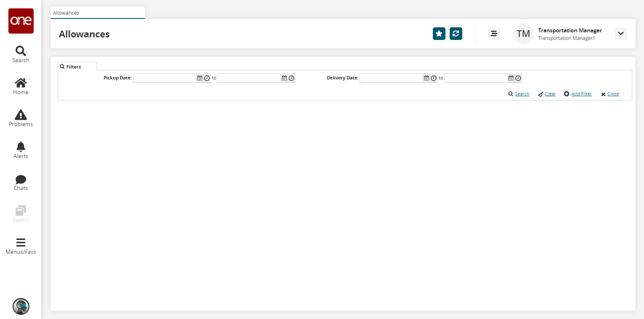
Task: Open time picker for Pickup Date end
Action: point(292,78)
